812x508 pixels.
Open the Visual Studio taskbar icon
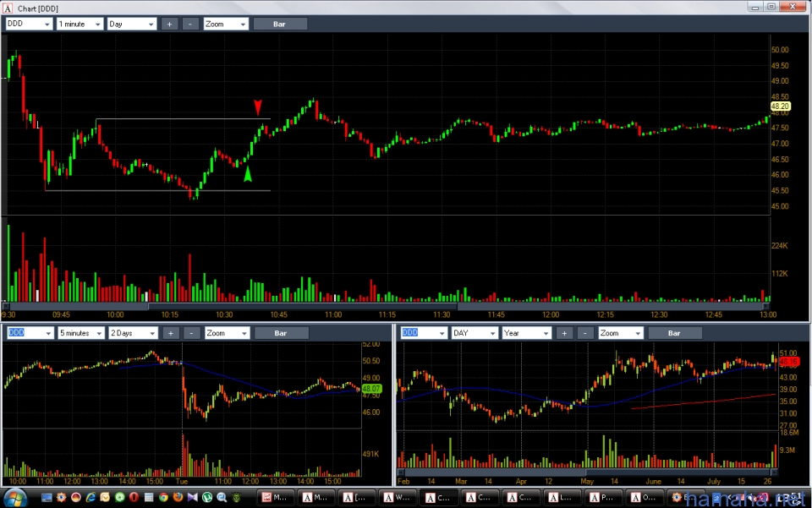tap(193, 498)
